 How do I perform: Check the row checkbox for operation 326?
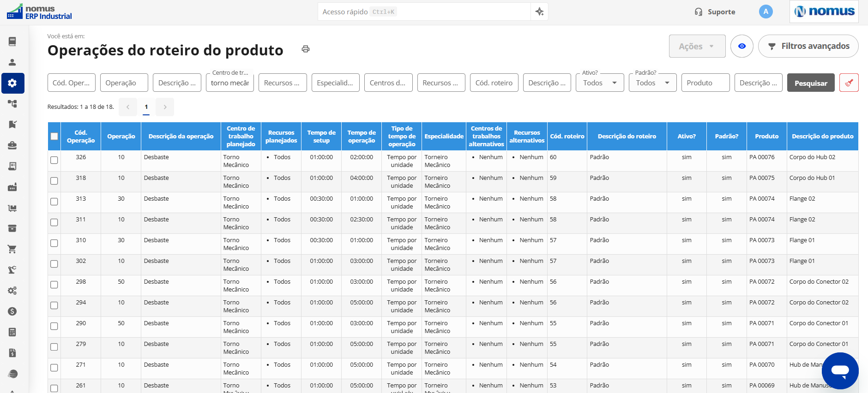click(54, 160)
